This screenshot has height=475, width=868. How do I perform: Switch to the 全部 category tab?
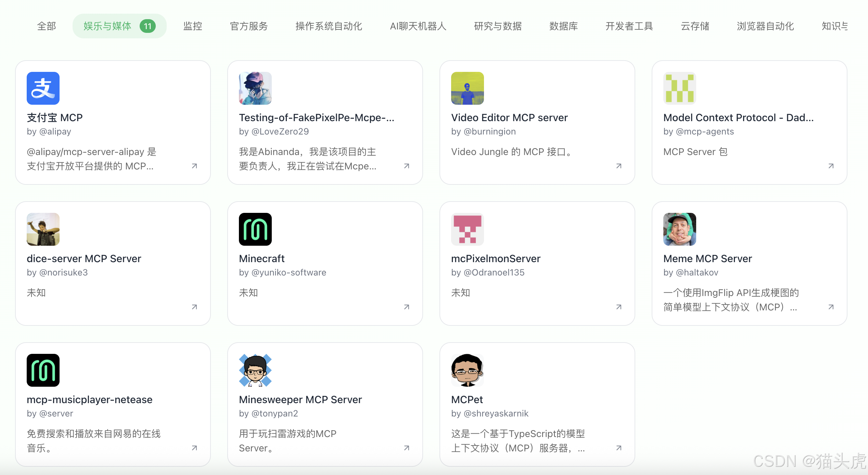point(47,26)
